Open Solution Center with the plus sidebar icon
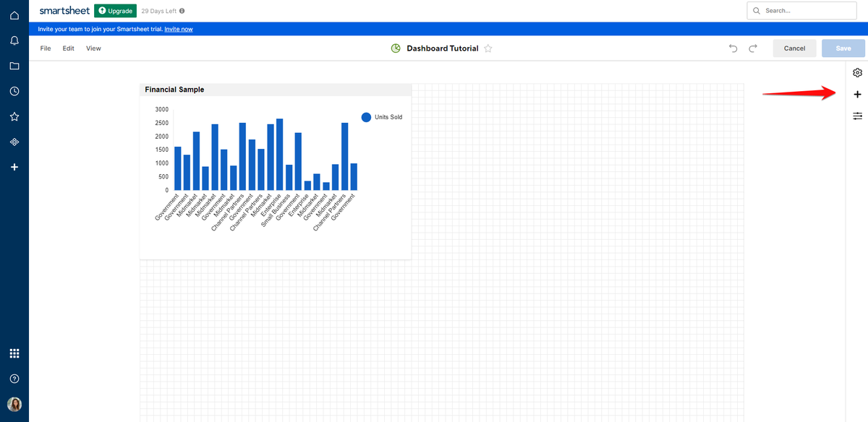868x422 pixels. point(14,167)
